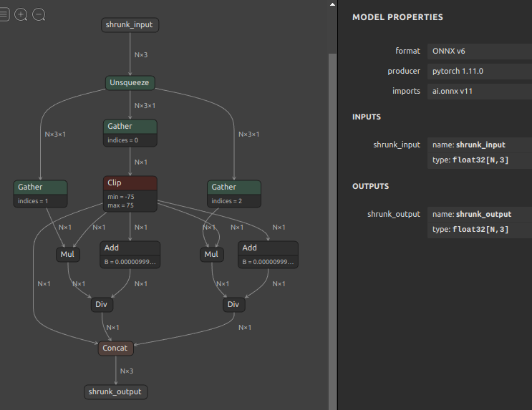Click the INPUTS section heading
This screenshot has height=410, width=532.
coord(367,117)
